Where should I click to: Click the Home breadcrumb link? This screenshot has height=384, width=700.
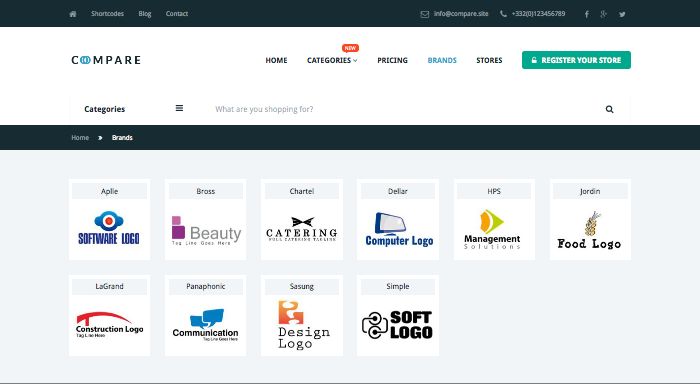pyautogui.click(x=80, y=138)
